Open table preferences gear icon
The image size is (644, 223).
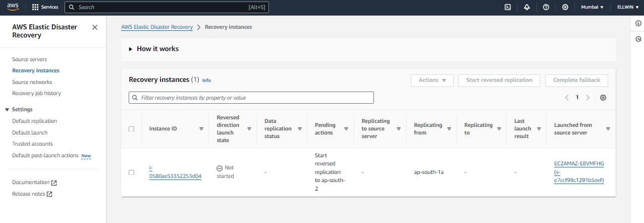603,98
